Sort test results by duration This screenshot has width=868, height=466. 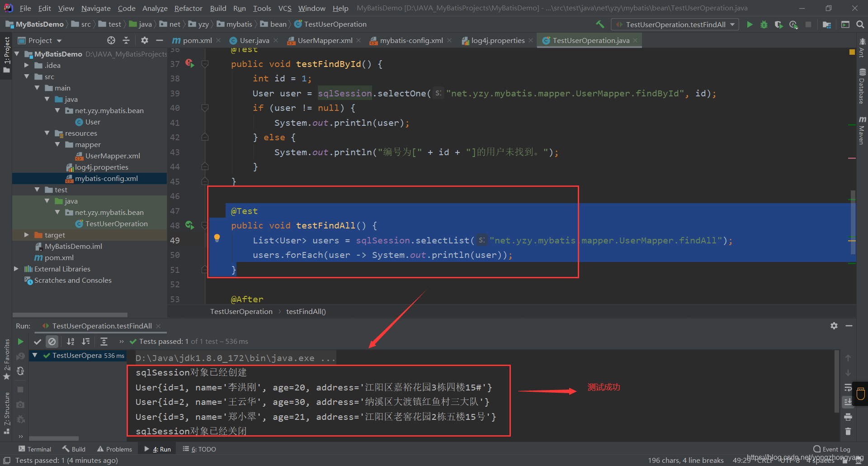(86, 342)
